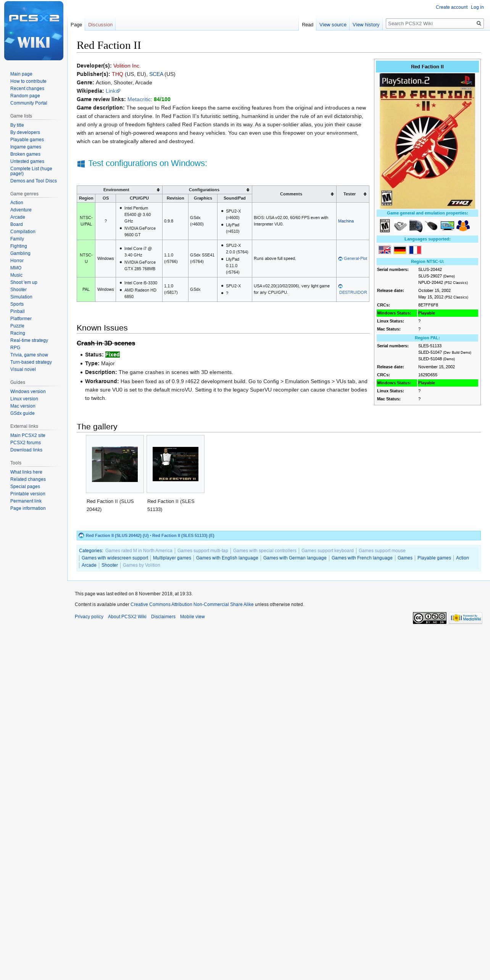Click the German language flag
The height and width of the screenshot is (980, 490).
(x=400, y=250)
